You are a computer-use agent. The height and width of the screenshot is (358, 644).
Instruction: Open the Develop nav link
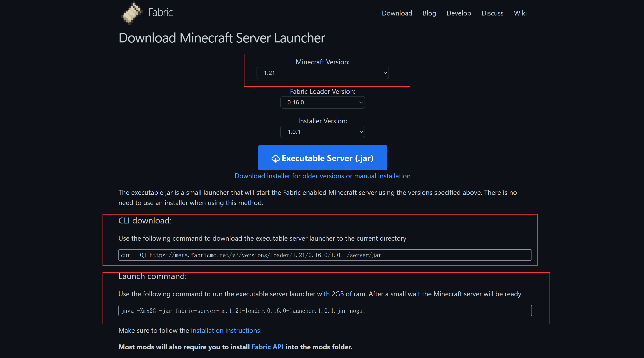point(458,13)
